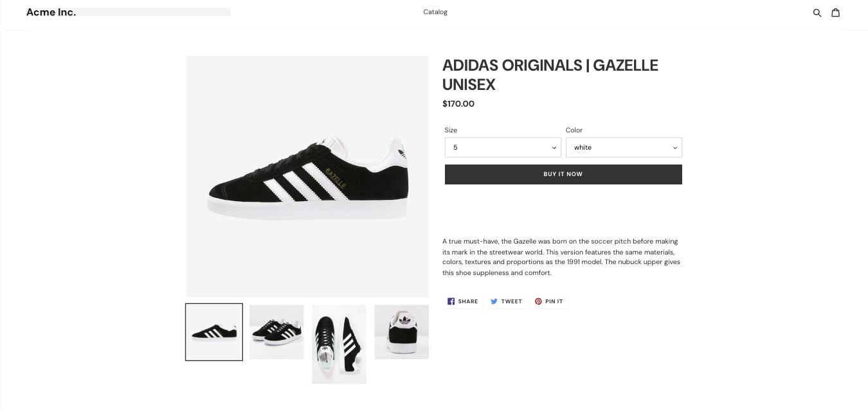Screen dimensions: 868x410
Task: Choose the top-down view shoe thumbnail
Action: click(x=339, y=344)
